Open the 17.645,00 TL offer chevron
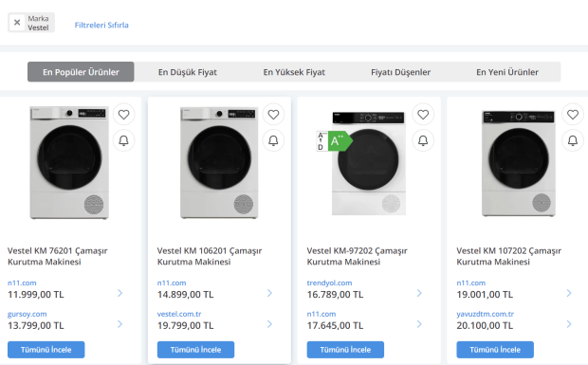The image size is (588, 365). (419, 324)
